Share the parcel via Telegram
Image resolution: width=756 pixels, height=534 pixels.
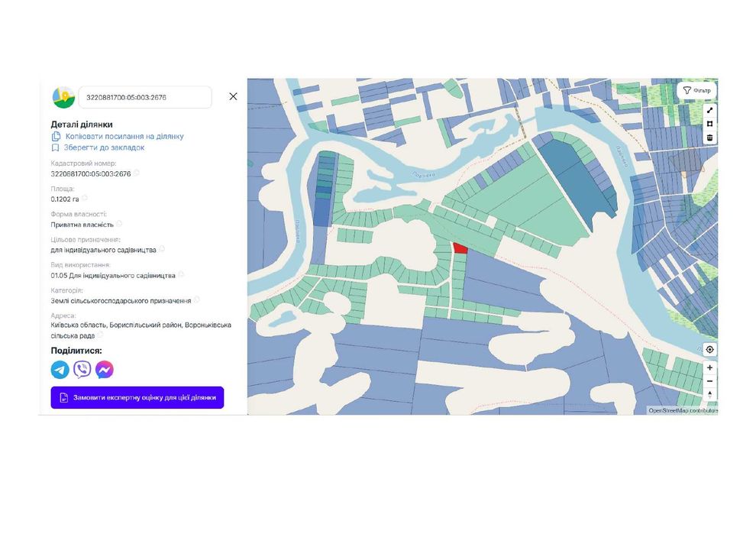coord(60,370)
